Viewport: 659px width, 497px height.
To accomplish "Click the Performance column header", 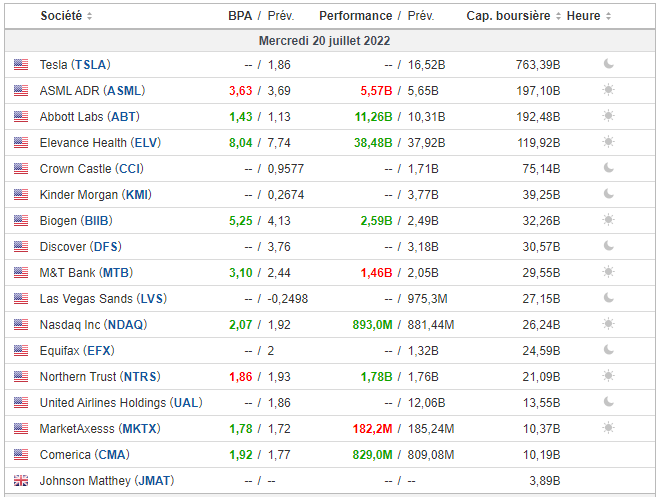I will (355, 16).
